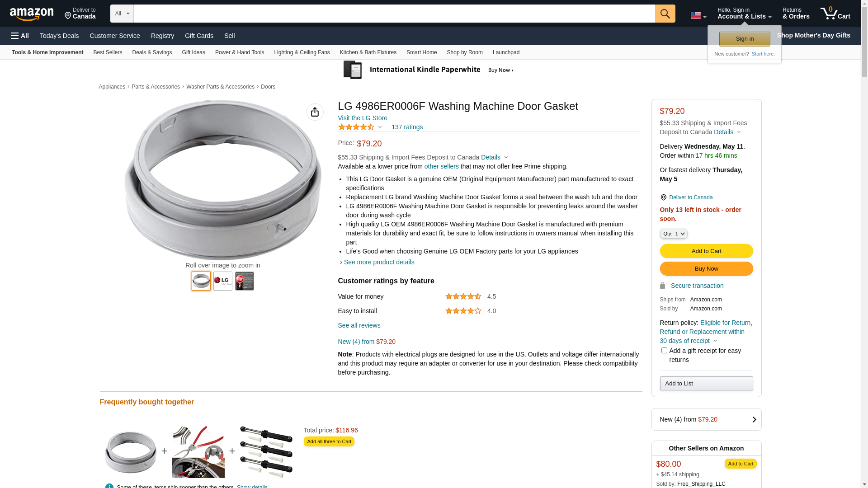Click the US flag language selector
This screenshot has height=488, width=868.
click(x=698, y=16)
